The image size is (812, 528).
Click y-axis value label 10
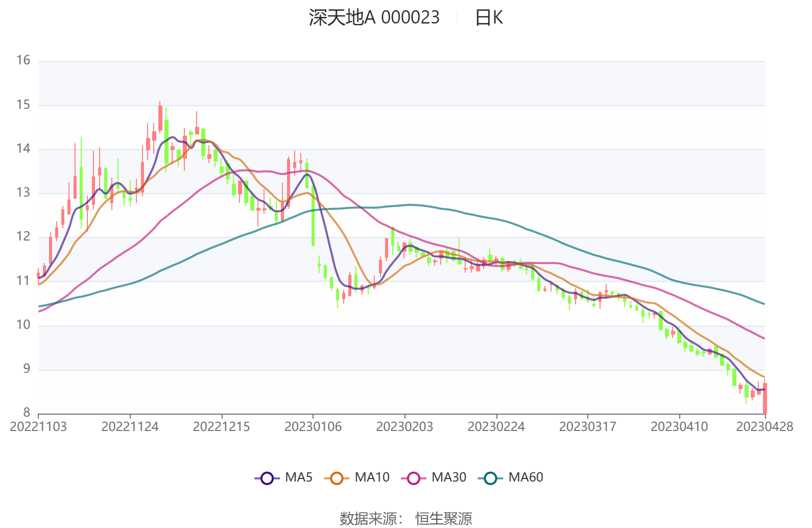click(x=23, y=325)
